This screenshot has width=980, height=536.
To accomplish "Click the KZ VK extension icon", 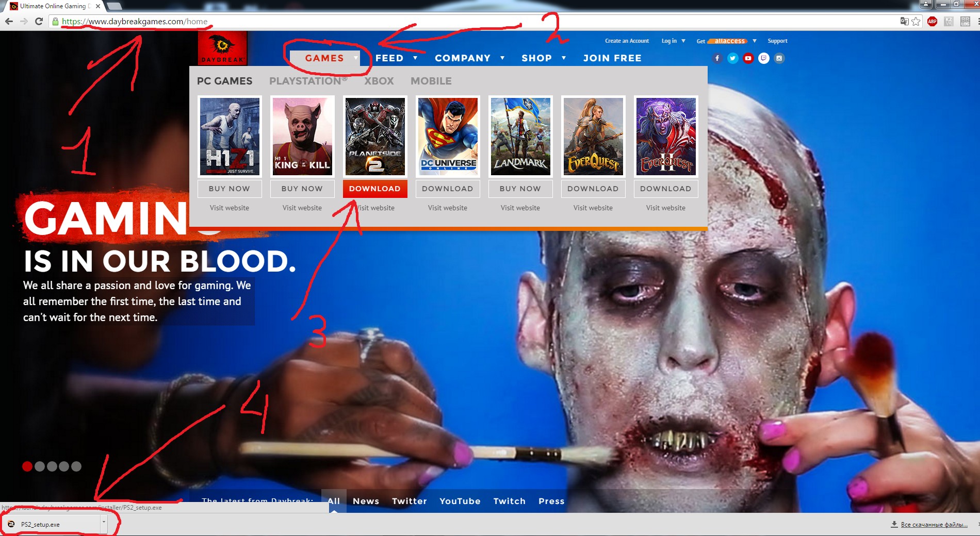I will (949, 21).
